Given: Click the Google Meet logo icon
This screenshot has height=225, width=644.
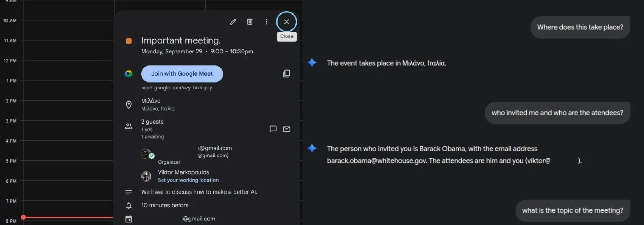Looking at the screenshot, I should coord(129,74).
